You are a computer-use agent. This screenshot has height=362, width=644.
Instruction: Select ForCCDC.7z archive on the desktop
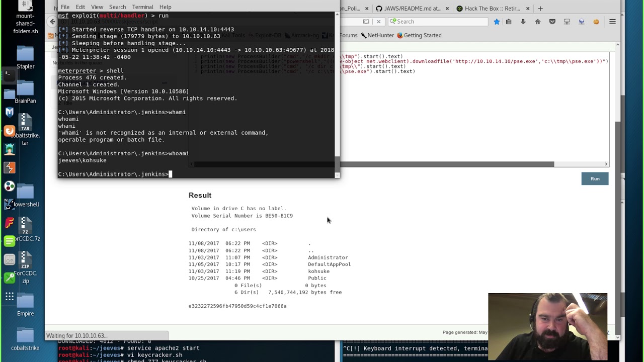click(x=25, y=229)
